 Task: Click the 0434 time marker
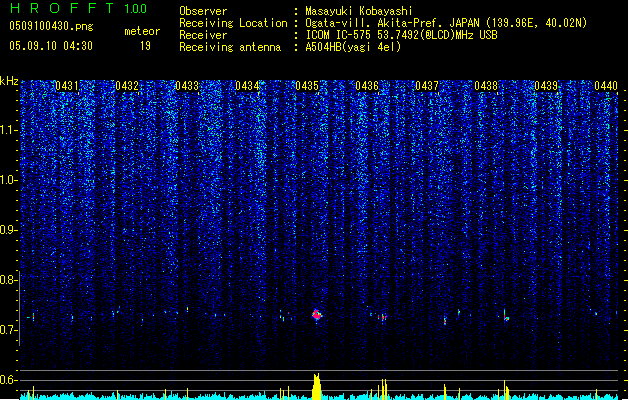[x=247, y=86]
